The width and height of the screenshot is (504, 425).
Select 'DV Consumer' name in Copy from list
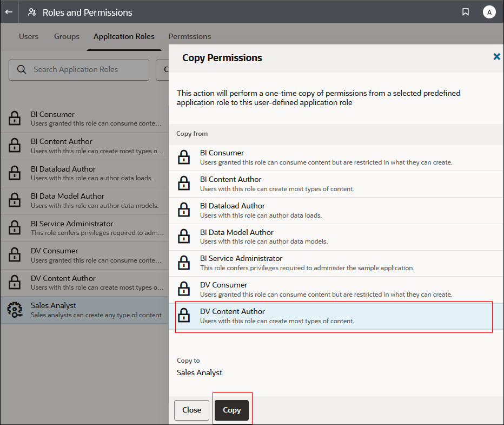223,285
